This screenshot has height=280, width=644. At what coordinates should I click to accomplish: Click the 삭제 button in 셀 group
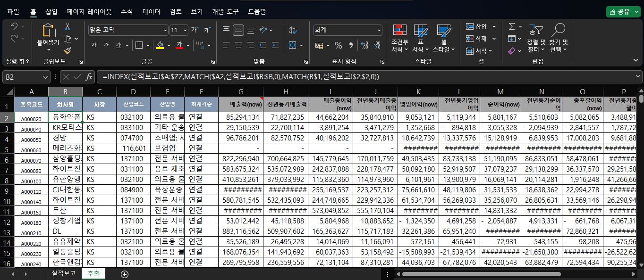[481, 39]
